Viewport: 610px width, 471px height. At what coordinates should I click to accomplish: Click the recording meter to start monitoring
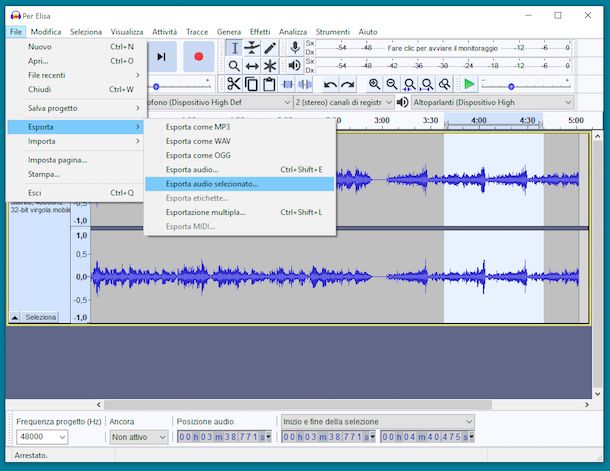point(443,48)
